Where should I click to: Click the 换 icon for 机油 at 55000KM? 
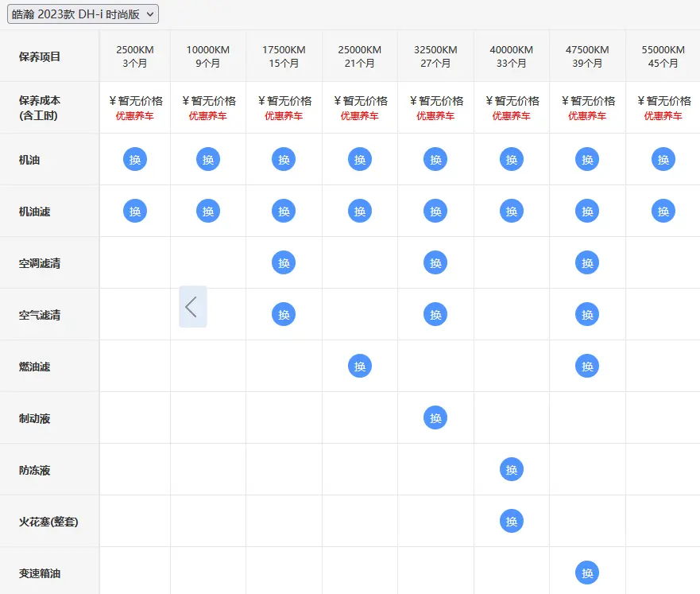point(663,160)
